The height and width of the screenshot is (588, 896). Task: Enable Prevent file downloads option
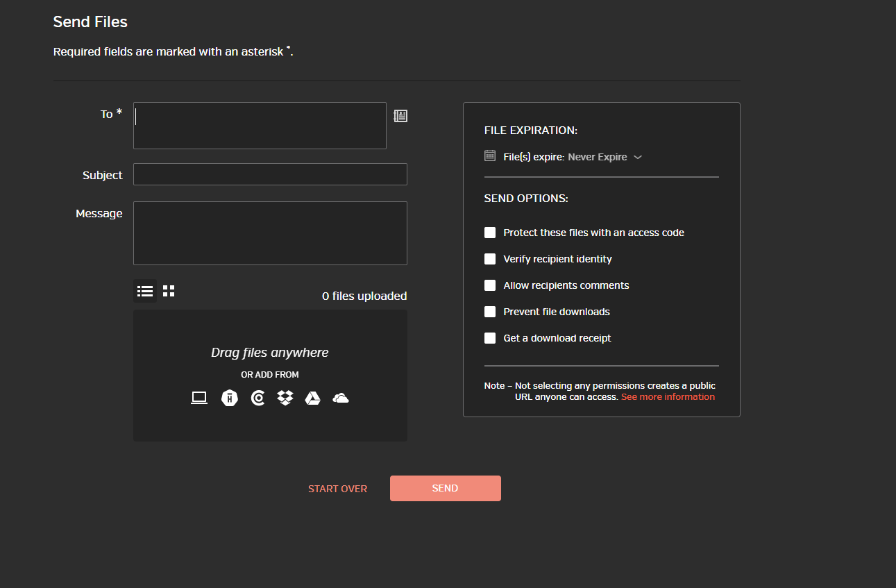point(490,312)
